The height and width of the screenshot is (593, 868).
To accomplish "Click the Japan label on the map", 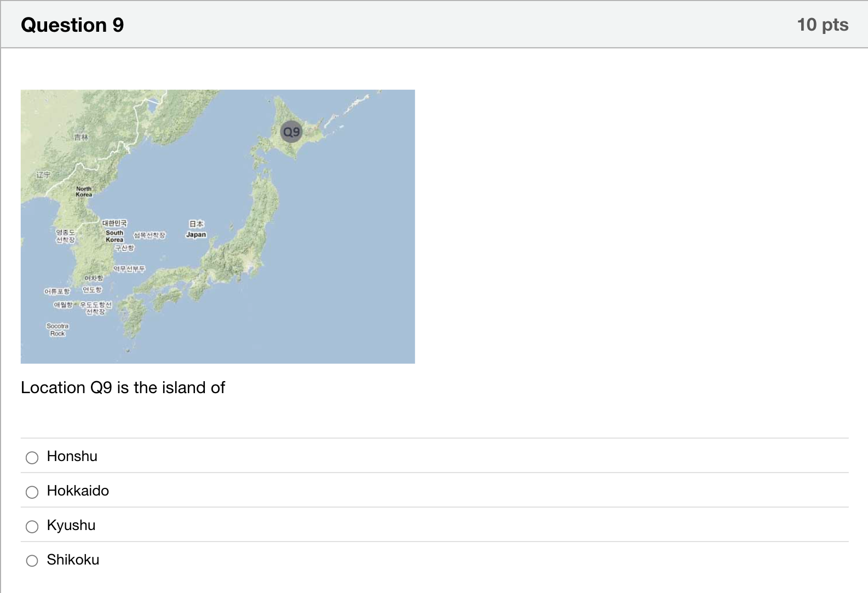I will (x=196, y=234).
